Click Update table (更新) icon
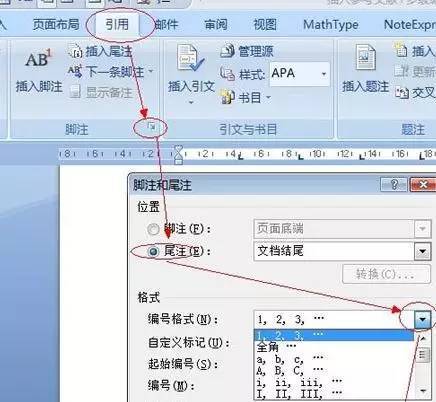This screenshot has height=402, width=436. [401, 71]
